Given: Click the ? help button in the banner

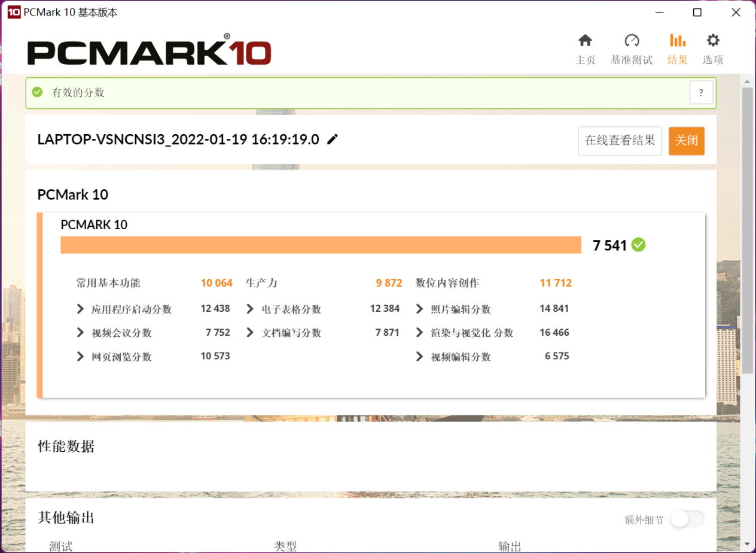Looking at the screenshot, I should pos(700,93).
